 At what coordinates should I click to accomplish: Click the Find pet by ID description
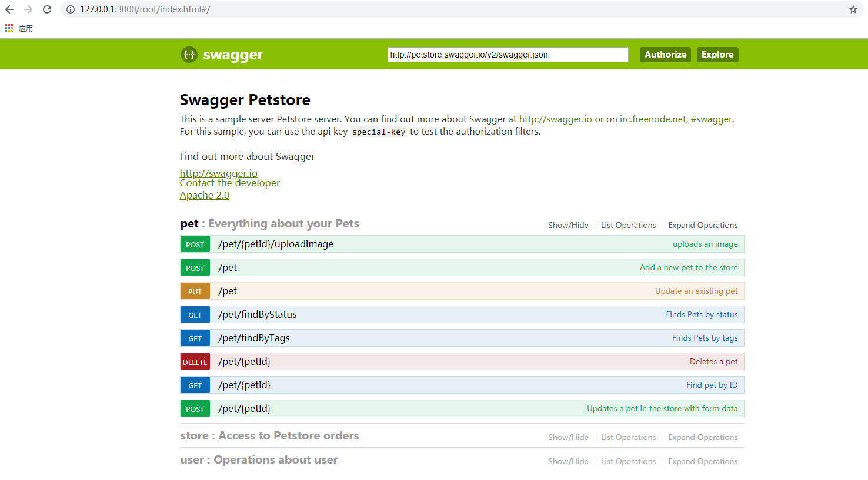[712, 385]
